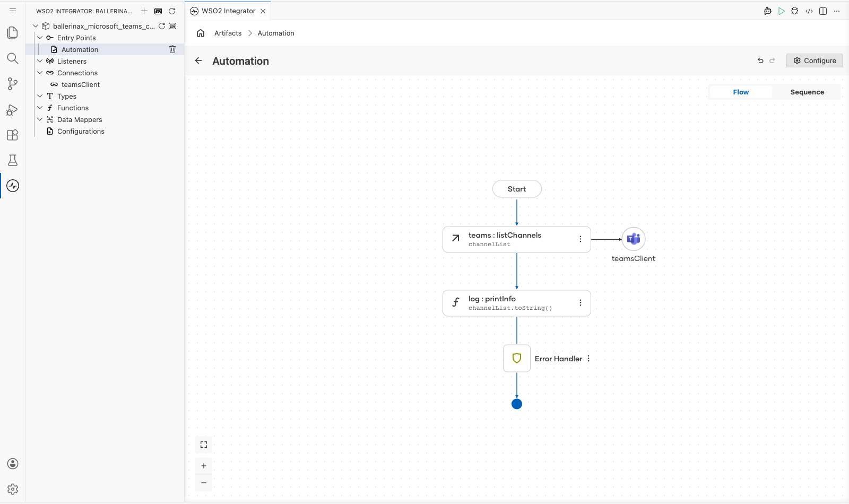Viewport: 849px width, 504px height.
Task: Run the integration with play icon
Action: pyautogui.click(x=782, y=11)
